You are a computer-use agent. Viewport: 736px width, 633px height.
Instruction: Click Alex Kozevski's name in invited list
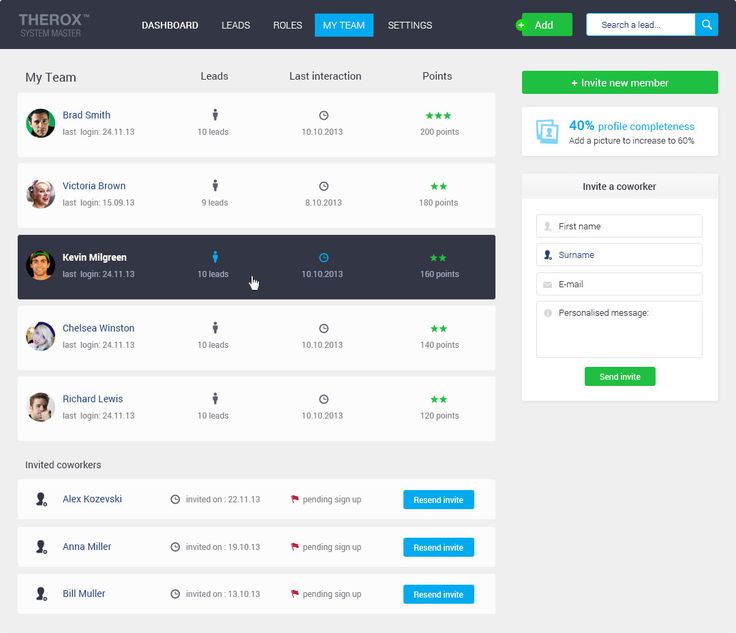[92, 499]
